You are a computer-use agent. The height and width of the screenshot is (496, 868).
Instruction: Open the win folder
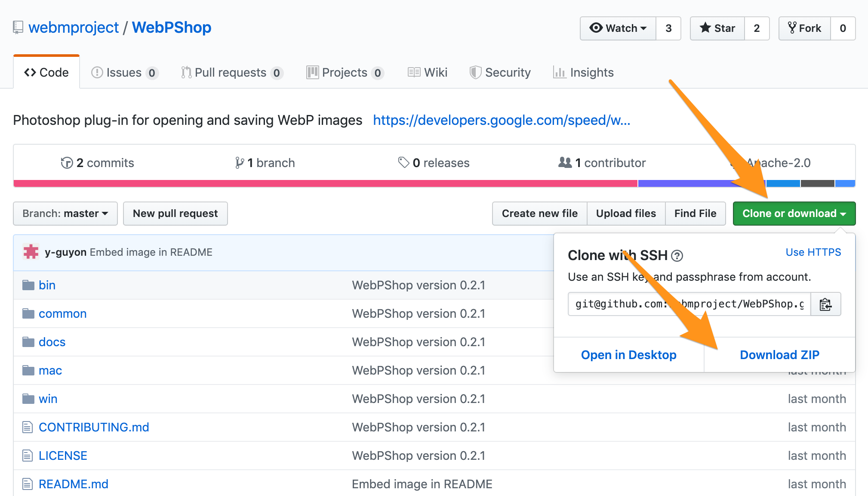48,399
